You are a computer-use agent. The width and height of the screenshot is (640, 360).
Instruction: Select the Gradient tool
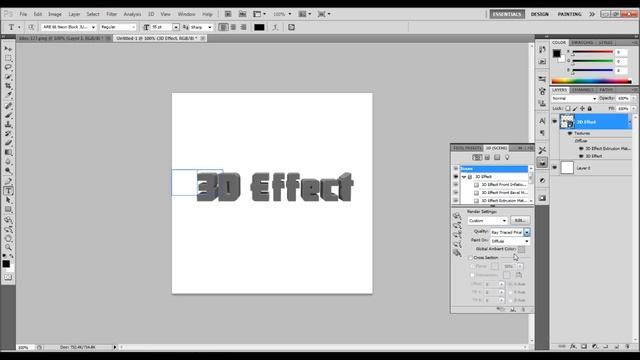8,152
